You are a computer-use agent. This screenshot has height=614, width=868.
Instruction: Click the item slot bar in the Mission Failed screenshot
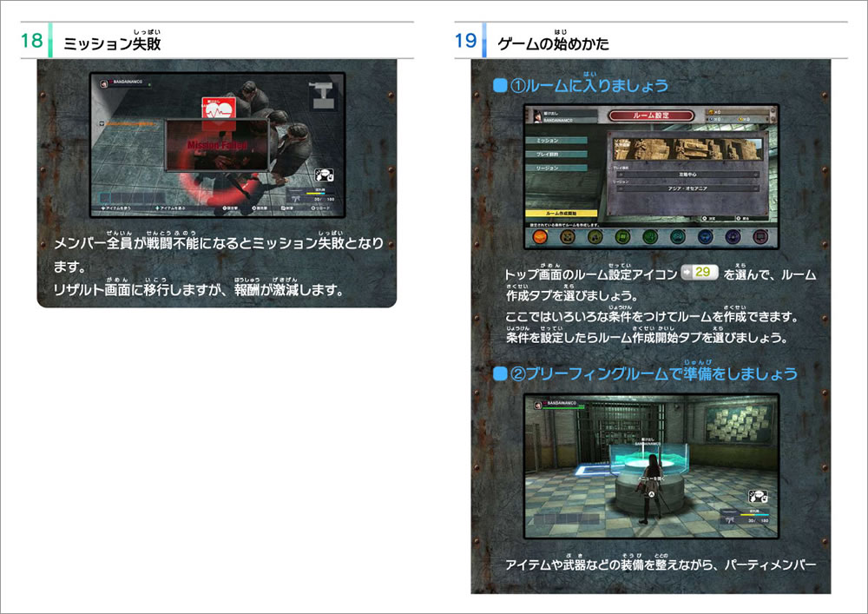(x=132, y=198)
